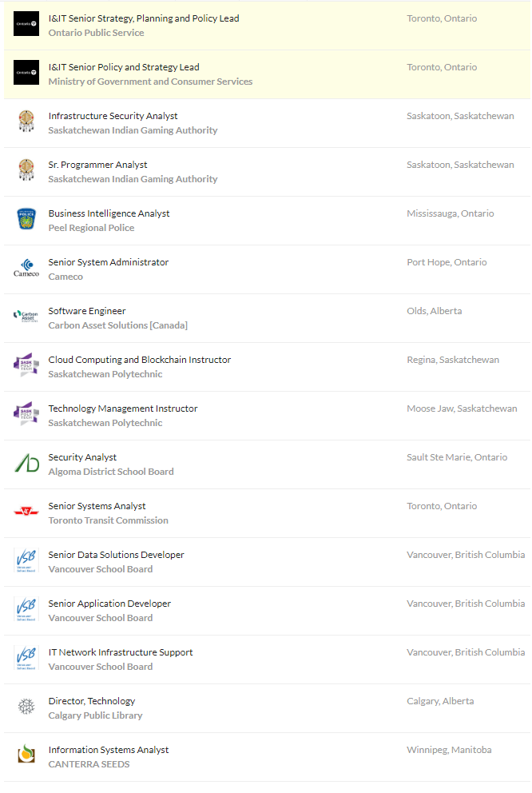Click the Toronto Transit Commission logo
Image resolution: width=532 pixels, height=793 pixels.
click(x=26, y=512)
